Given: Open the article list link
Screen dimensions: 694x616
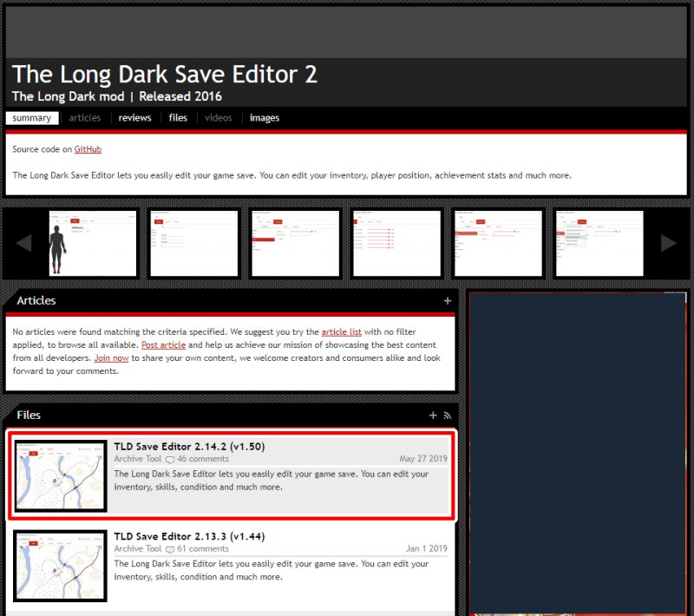Looking at the screenshot, I should point(341,332).
